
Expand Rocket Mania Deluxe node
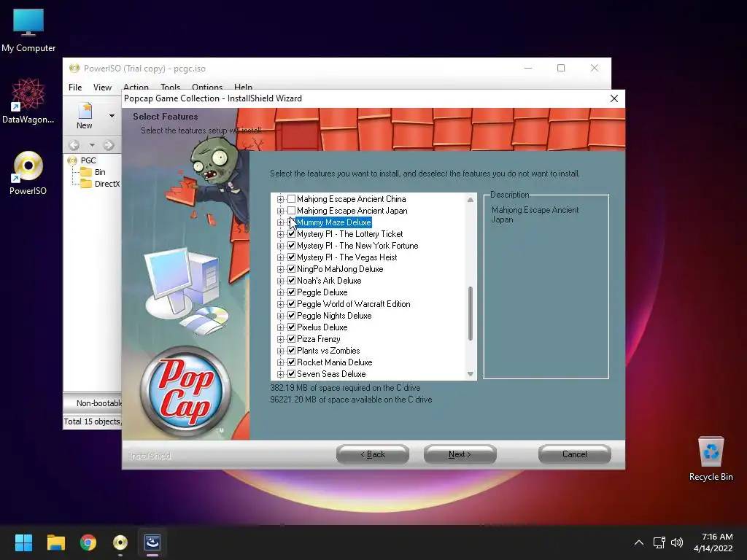(x=280, y=363)
